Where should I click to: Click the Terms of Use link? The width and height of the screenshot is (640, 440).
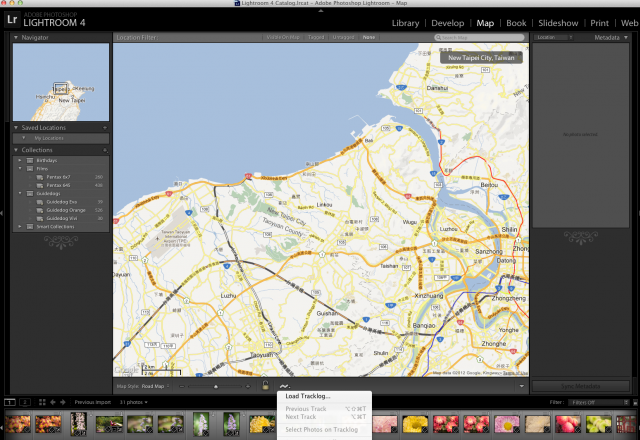click(x=515, y=373)
